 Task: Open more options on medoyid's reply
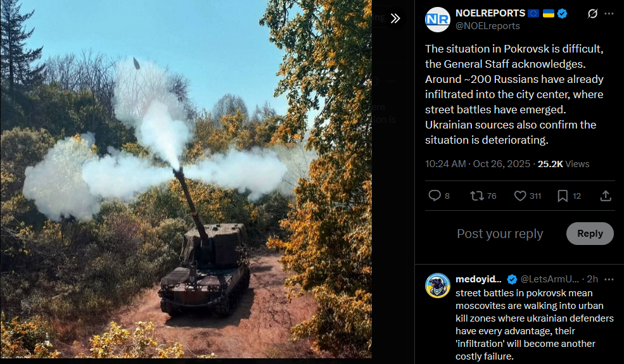point(609,279)
